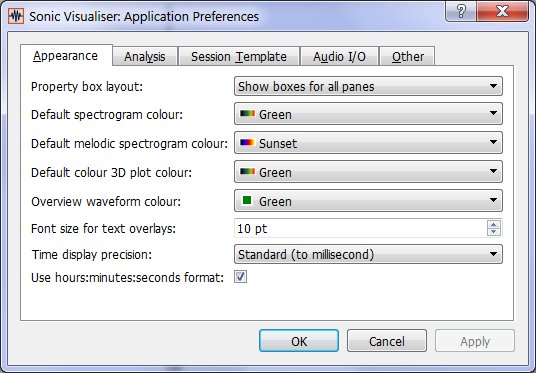
Task: Click the Cancel button
Action: (x=387, y=341)
